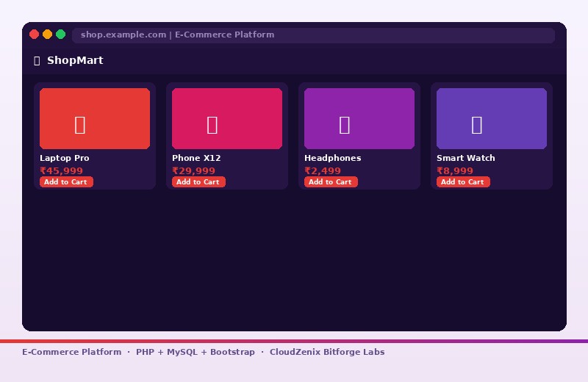Add Laptop Pro to cart

pyautogui.click(x=66, y=181)
